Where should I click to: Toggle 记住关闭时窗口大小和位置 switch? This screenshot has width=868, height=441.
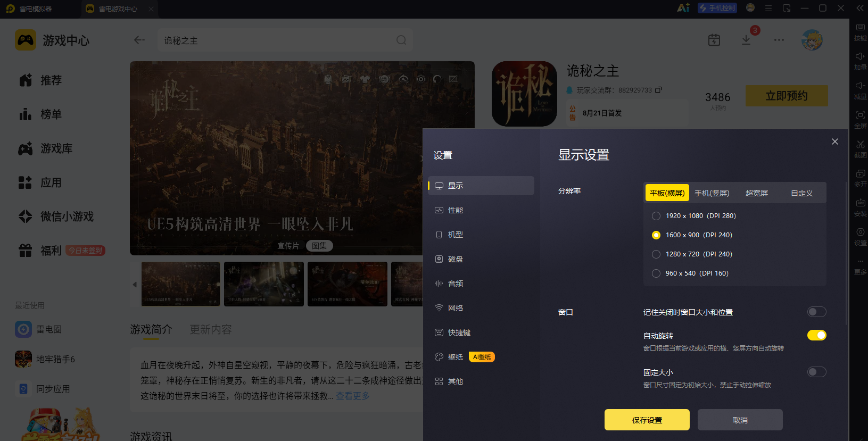click(816, 312)
